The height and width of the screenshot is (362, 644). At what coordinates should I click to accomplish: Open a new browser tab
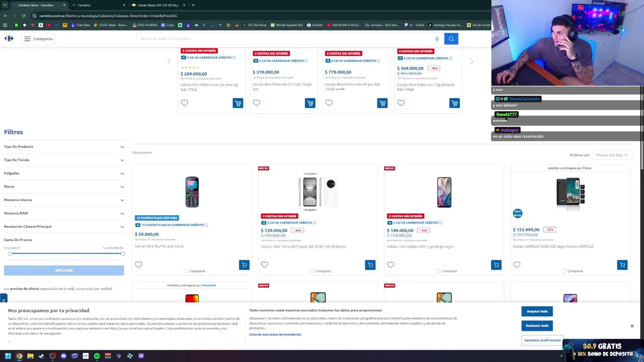coord(193,5)
